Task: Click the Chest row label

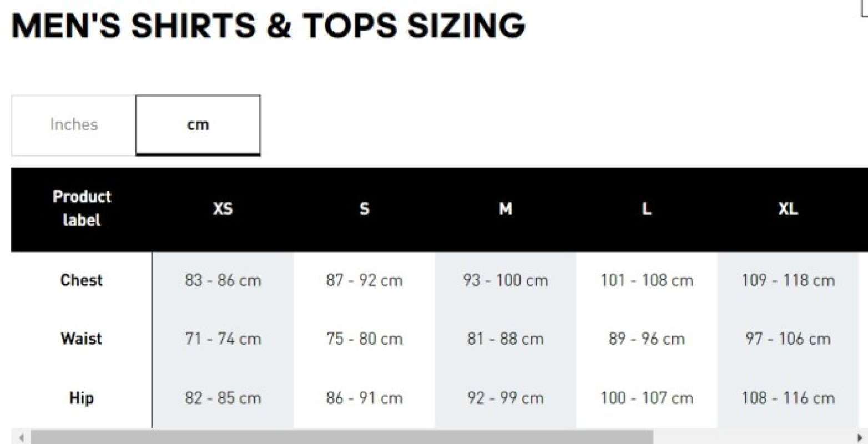Action: [82, 280]
